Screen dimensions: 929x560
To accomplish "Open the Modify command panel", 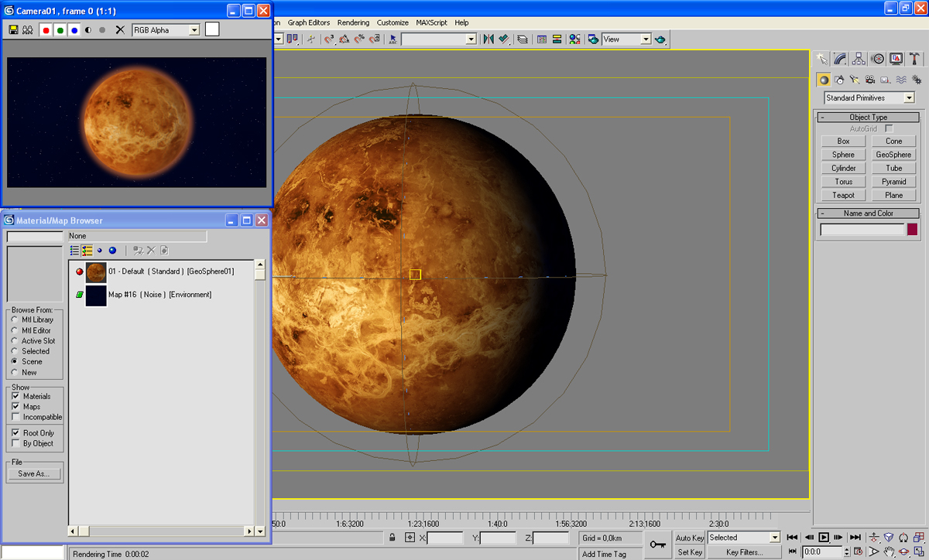I will (x=842, y=58).
